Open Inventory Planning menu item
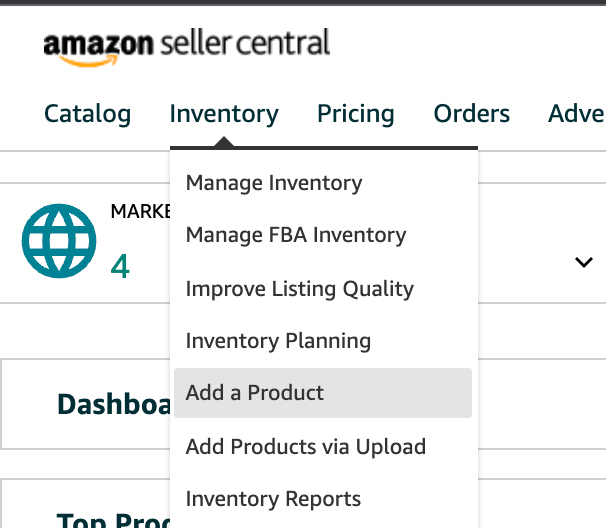 pos(278,341)
